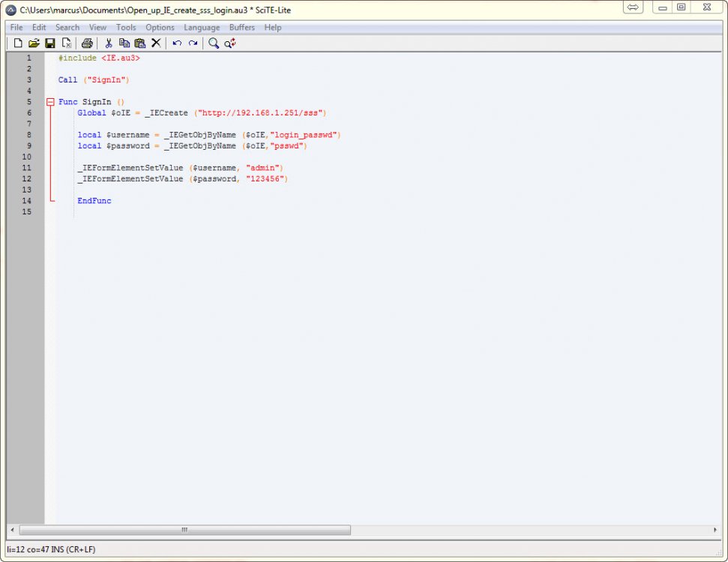Click line number 6 in margin
728x562 pixels.
28,112
